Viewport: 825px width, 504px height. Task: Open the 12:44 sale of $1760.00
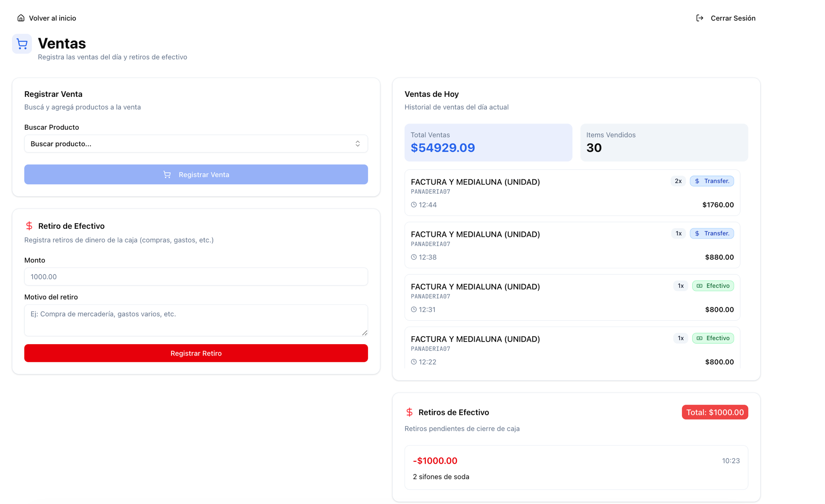pyautogui.click(x=572, y=193)
